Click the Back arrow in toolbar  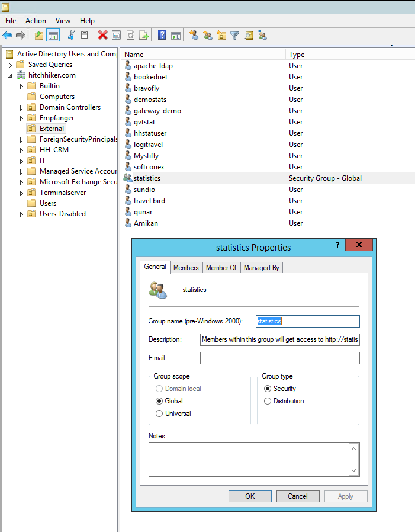[x=8, y=36]
